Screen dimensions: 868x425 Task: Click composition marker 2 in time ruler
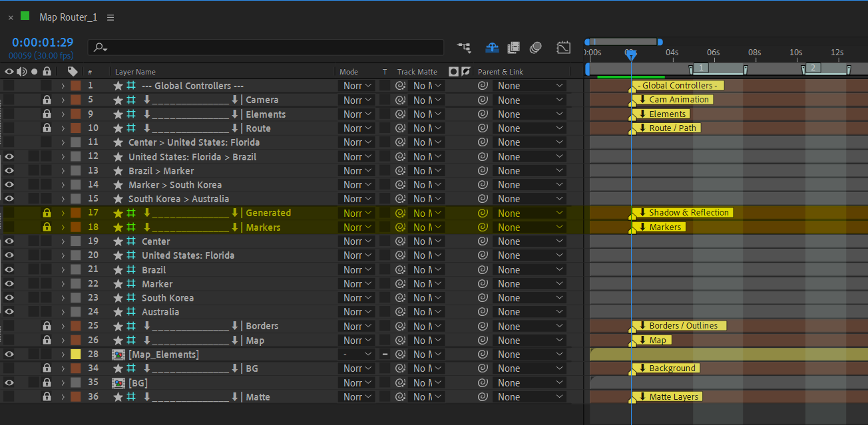(x=813, y=68)
